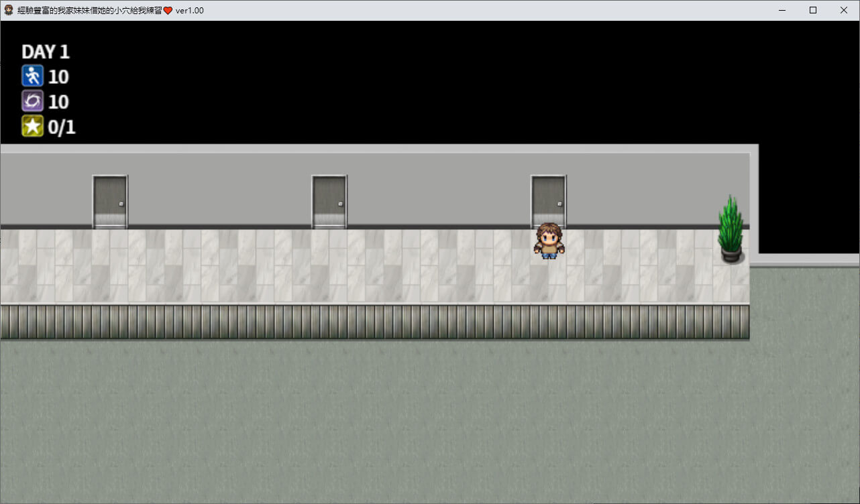Click the red heart in window title
Image resolution: width=860 pixels, height=504 pixels.
[168, 11]
